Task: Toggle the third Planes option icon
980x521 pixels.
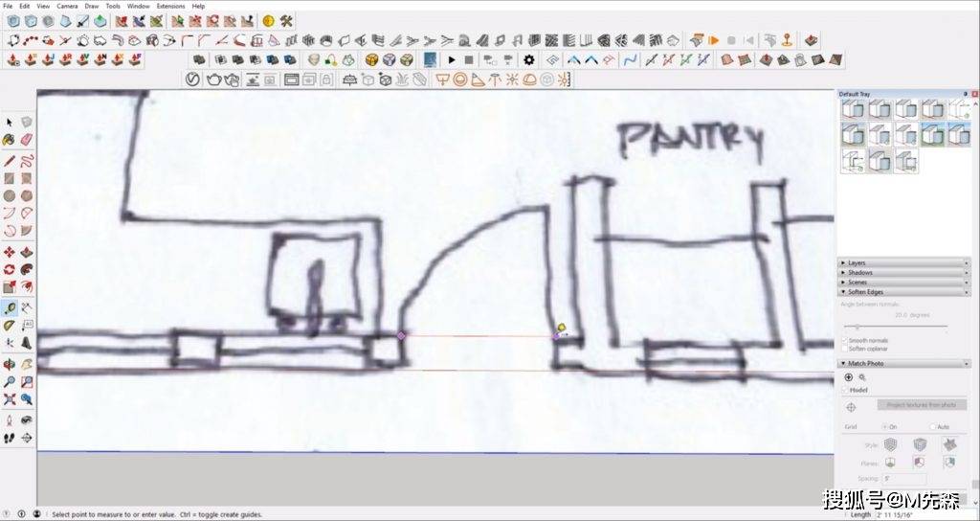Action: coord(949,463)
